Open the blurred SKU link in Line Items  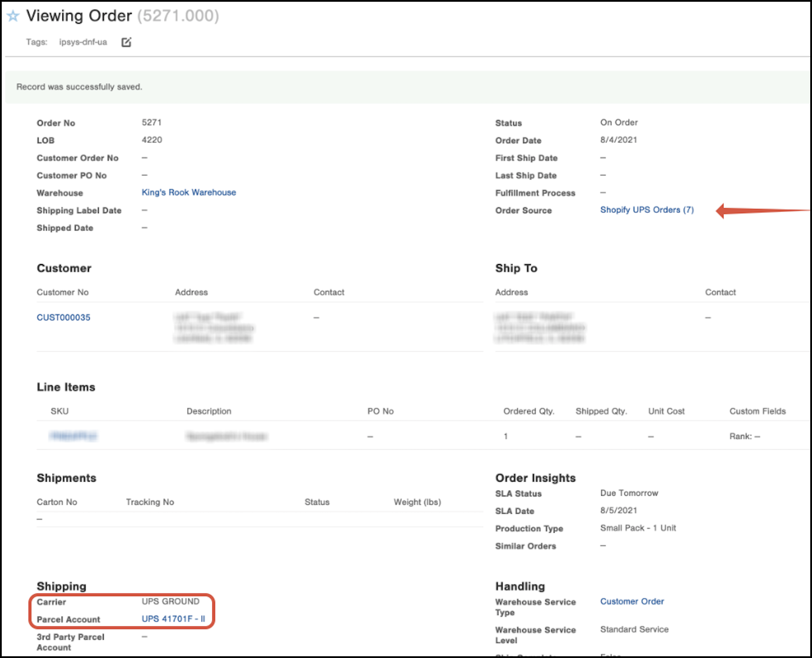73,436
